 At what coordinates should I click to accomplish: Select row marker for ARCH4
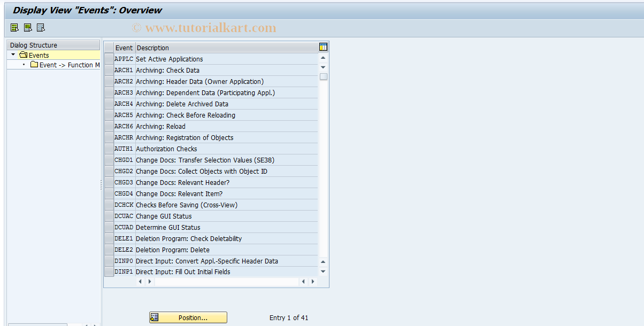pos(109,104)
